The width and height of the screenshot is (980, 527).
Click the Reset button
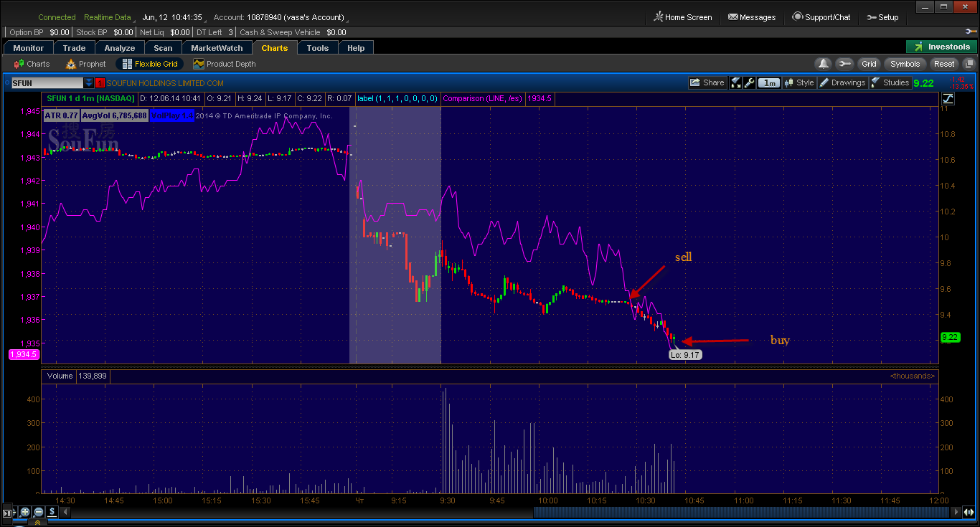pos(944,64)
